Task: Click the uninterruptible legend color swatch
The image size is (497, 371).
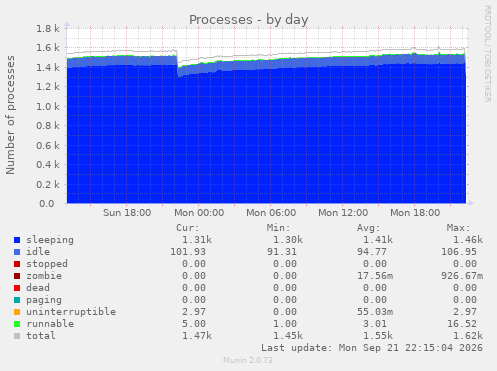Action: [17, 312]
